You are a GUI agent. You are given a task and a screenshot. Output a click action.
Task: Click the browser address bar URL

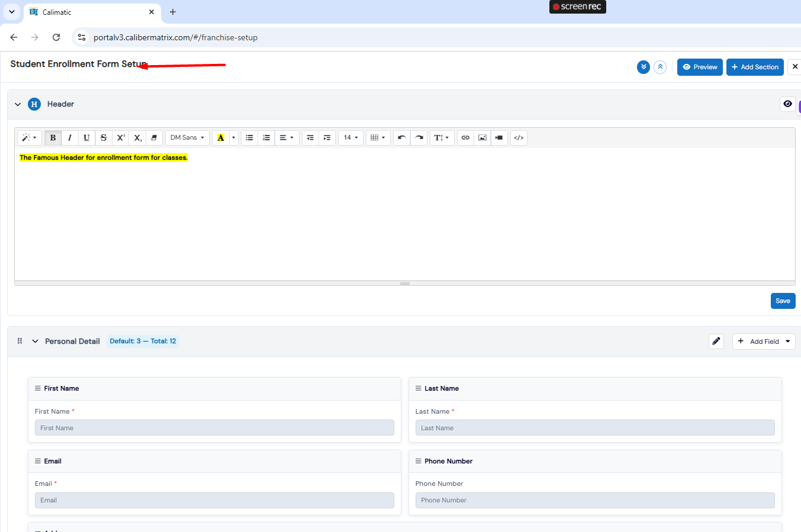pos(175,37)
